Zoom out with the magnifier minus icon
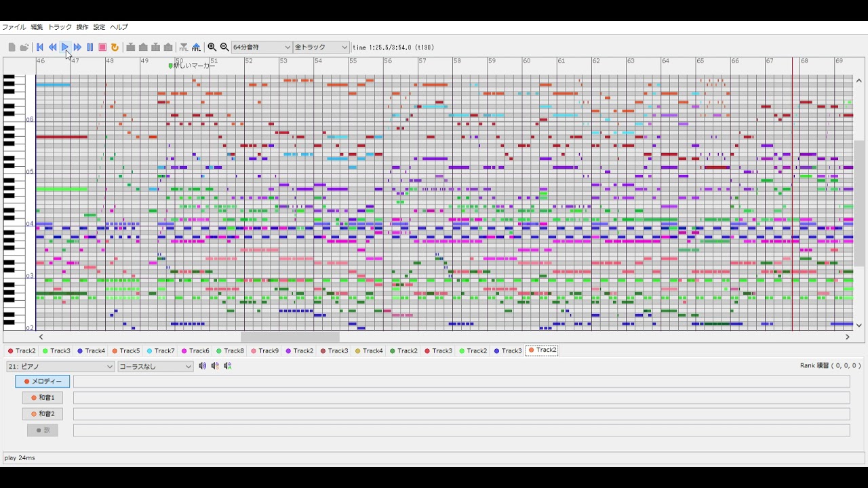This screenshot has width=868, height=488. pos(224,47)
